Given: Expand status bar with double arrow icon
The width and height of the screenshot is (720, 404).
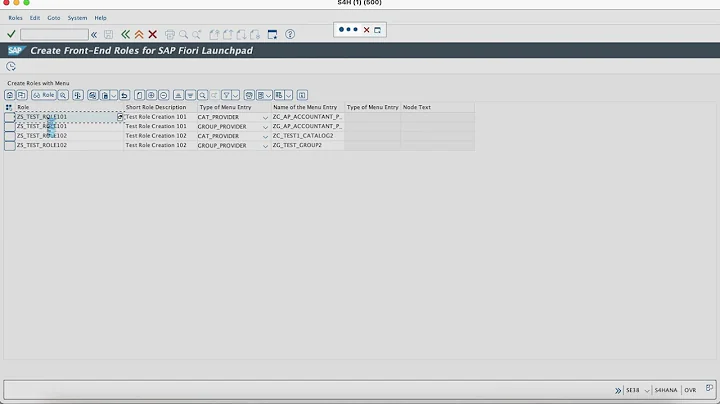Looking at the screenshot, I should (618, 390).
